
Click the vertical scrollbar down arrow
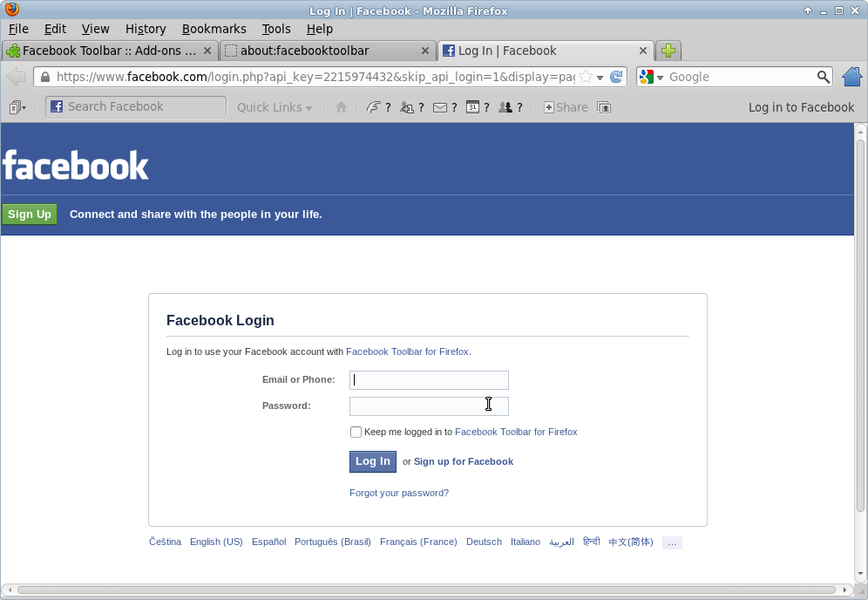(x=860, y=574)
